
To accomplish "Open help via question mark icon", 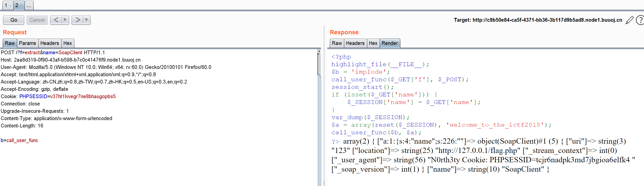I will click(x=640, y=20).
